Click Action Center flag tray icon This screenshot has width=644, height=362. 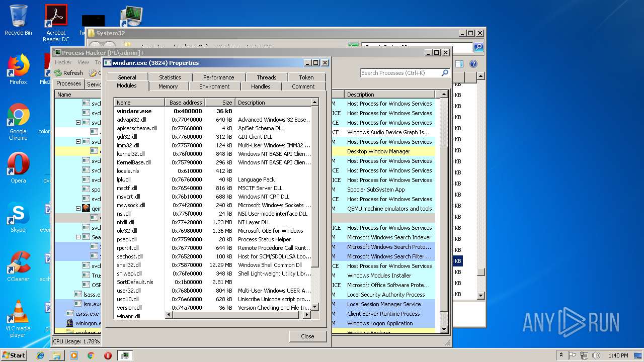(x=573, y=355)
